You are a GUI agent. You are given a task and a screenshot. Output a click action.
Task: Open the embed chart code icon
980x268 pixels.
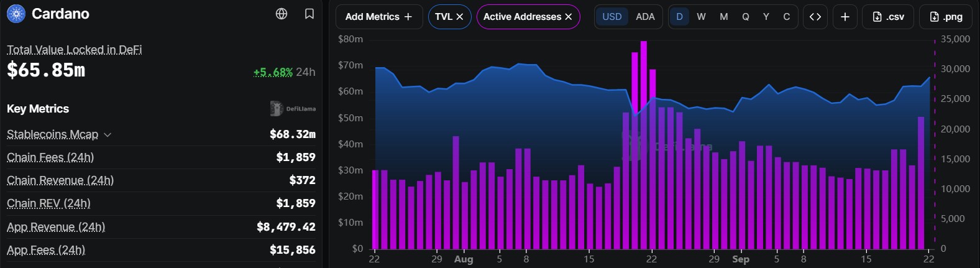pos(815,17)
